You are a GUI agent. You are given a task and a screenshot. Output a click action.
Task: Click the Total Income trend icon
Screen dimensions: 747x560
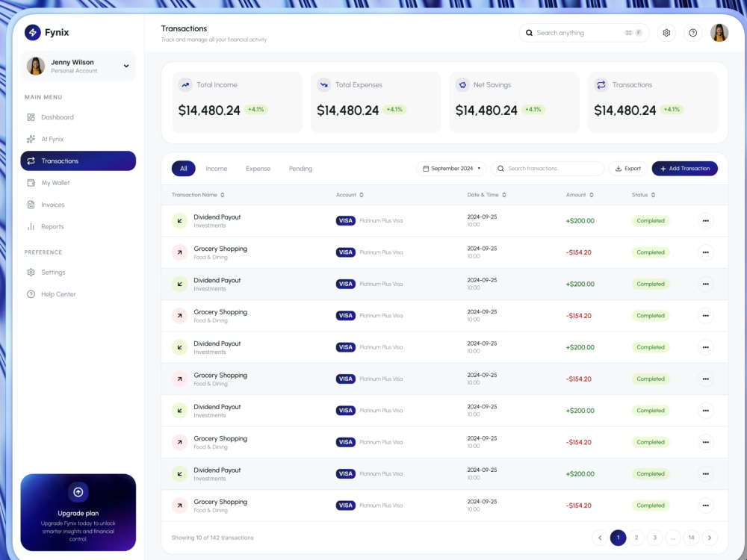185,85
